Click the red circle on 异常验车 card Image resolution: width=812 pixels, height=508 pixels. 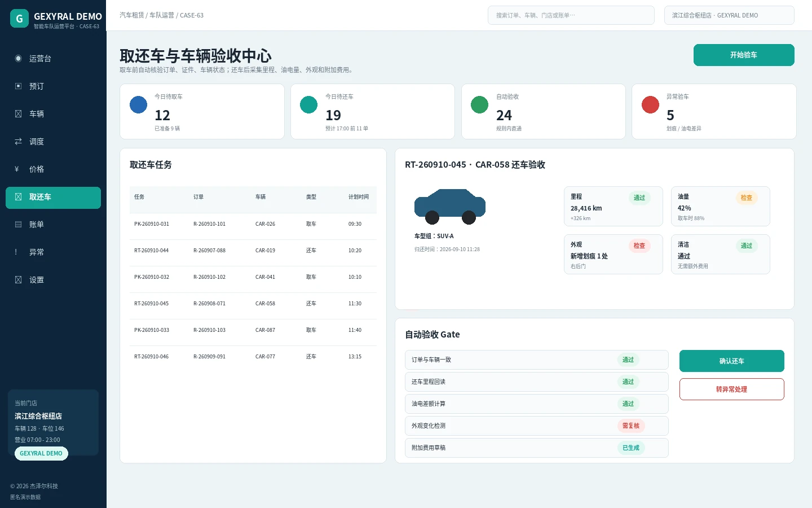click(651, 104)
